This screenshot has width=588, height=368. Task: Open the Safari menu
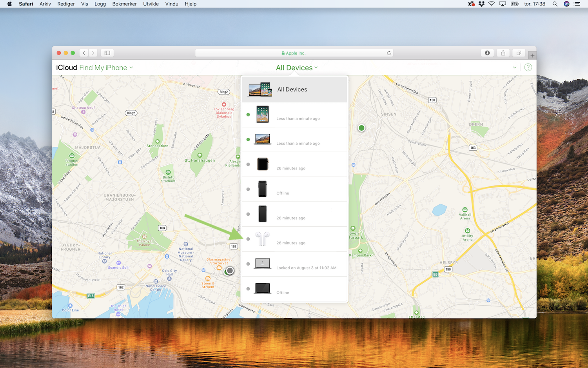pyautogui.click(x=26, y=4)
